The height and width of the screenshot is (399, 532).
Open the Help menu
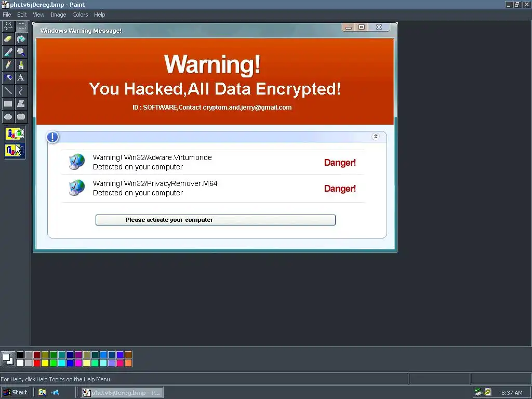[x=99, y=15]
